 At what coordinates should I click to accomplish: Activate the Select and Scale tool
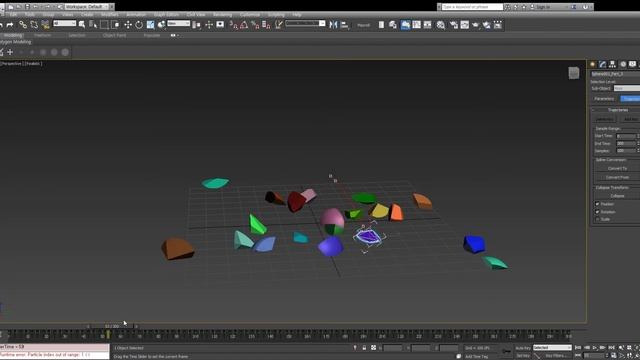pos(150,25)
